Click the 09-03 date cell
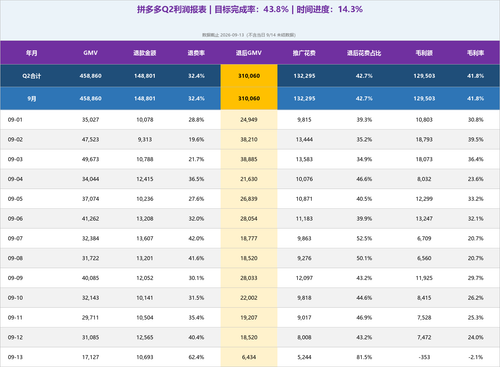The image size is (500, 367). tap(15, 159)
